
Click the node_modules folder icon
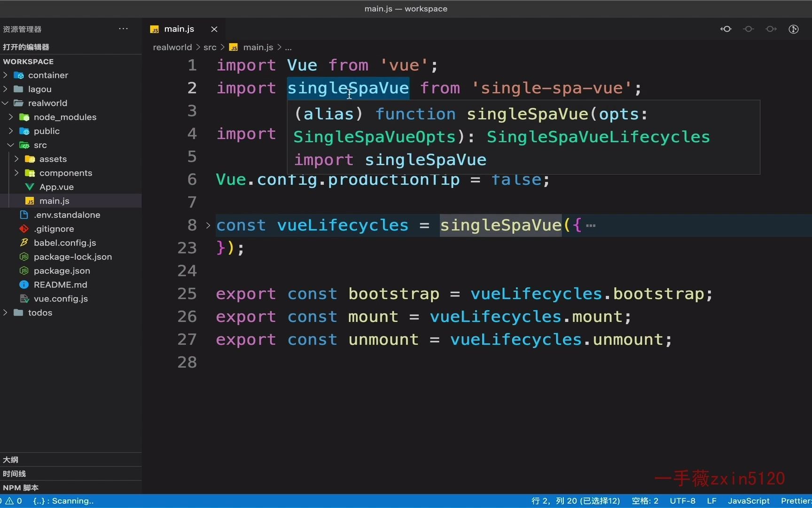point(24,117)
